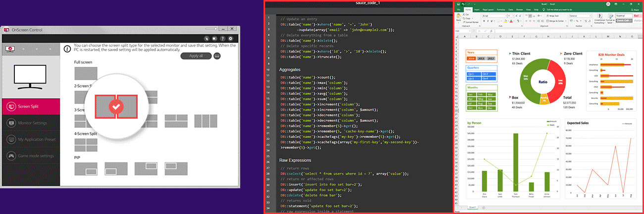Click the fill color bucket icon
644x214 pixels.
tap(505, 21)
